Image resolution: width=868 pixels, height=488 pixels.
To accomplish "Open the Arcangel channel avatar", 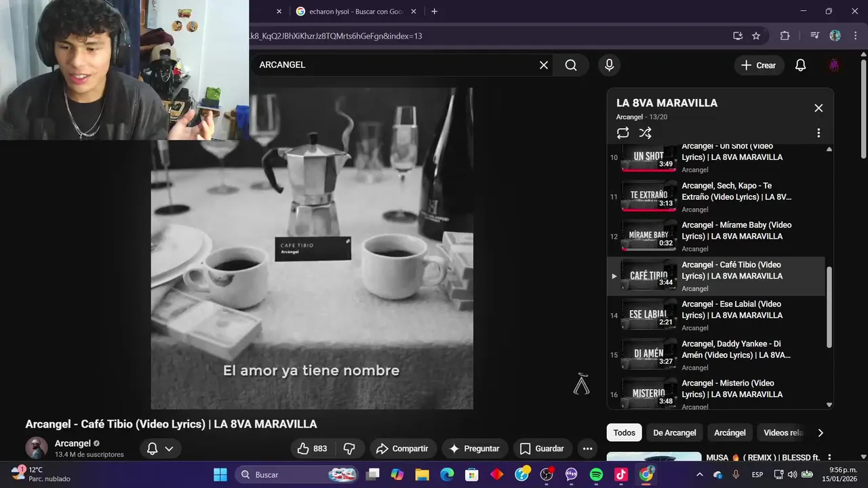I will pyautogui.click(x=37, y=448).
